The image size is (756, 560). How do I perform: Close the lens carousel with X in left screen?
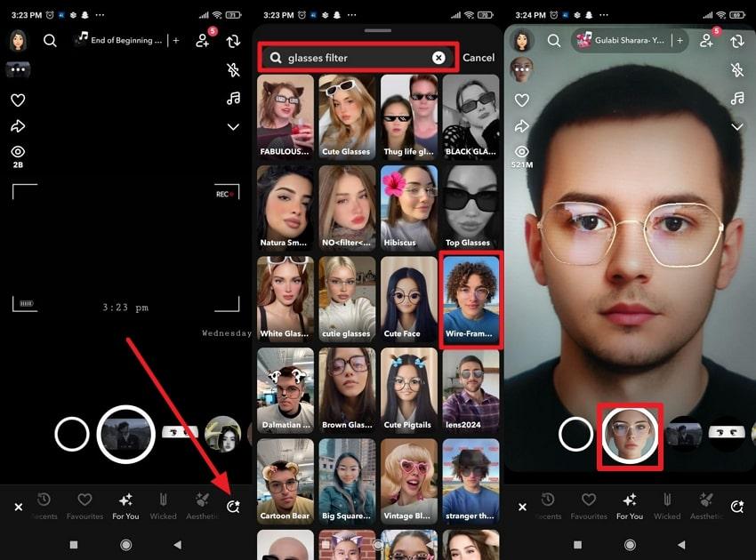(x=19, y=507)
